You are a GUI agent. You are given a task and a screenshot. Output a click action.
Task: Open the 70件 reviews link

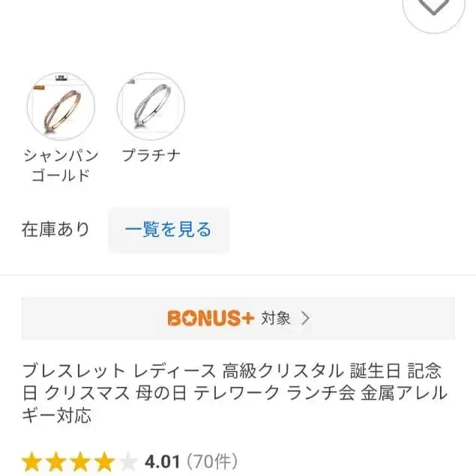point(211,460)
